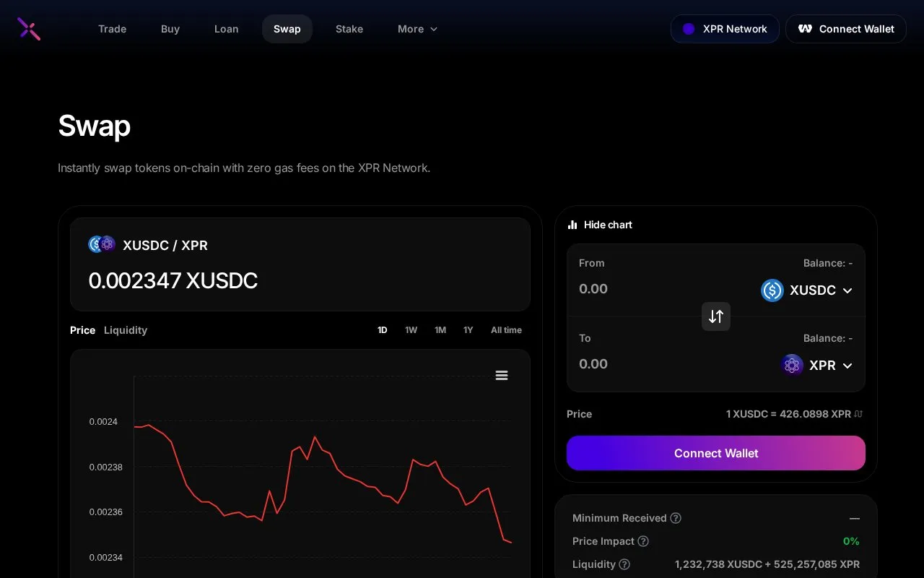Select the 1W chart timeframe
The image size is (924, 578).
pos(411,330)
